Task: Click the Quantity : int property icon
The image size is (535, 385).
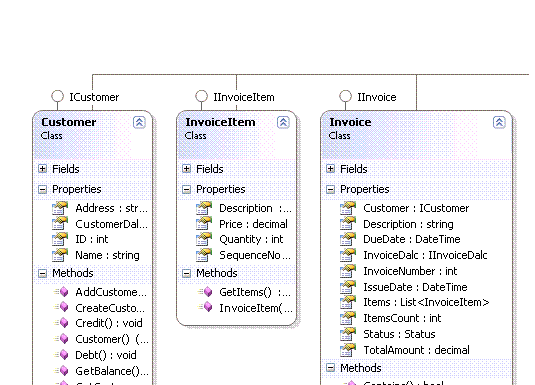Action: click(204, 239)
